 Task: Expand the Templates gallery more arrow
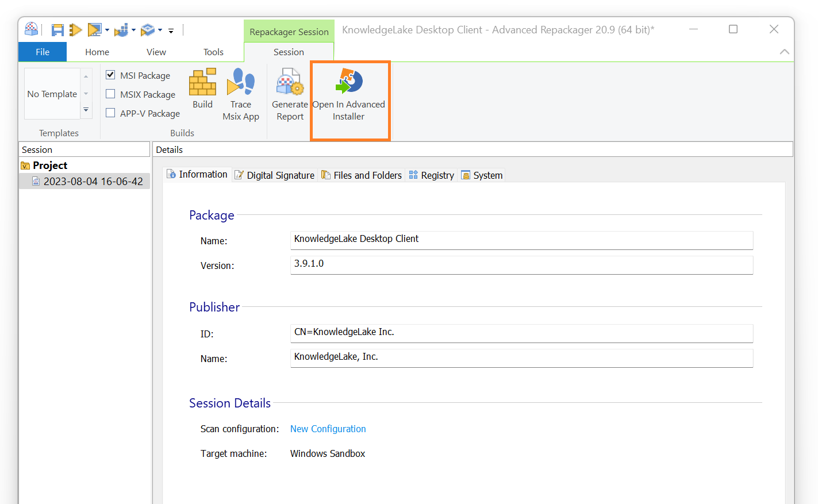86,110
